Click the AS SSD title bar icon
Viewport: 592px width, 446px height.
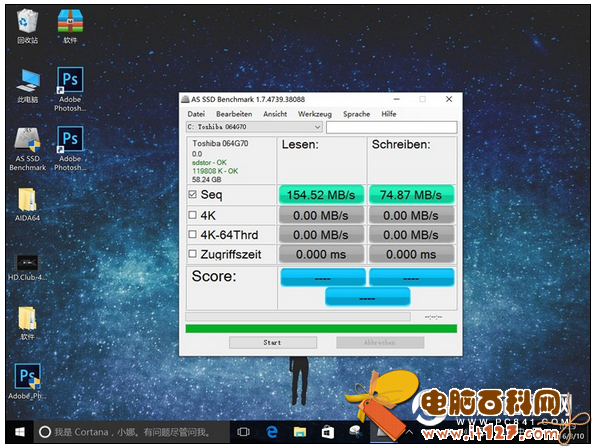(185, 99)
